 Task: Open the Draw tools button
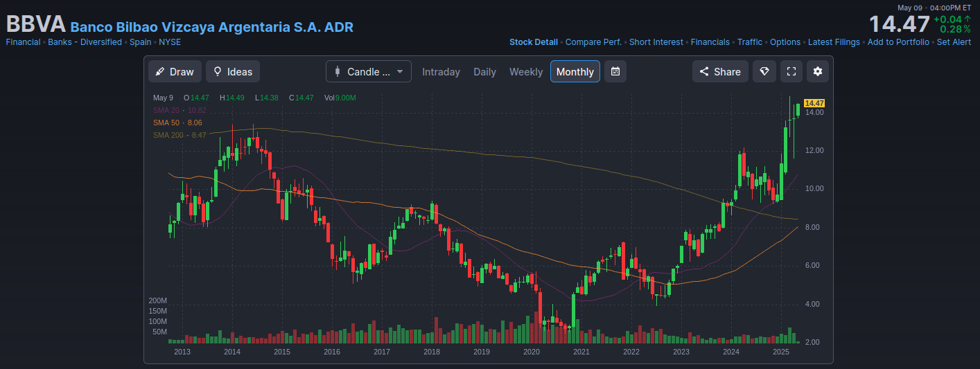(x=175, y=71)
